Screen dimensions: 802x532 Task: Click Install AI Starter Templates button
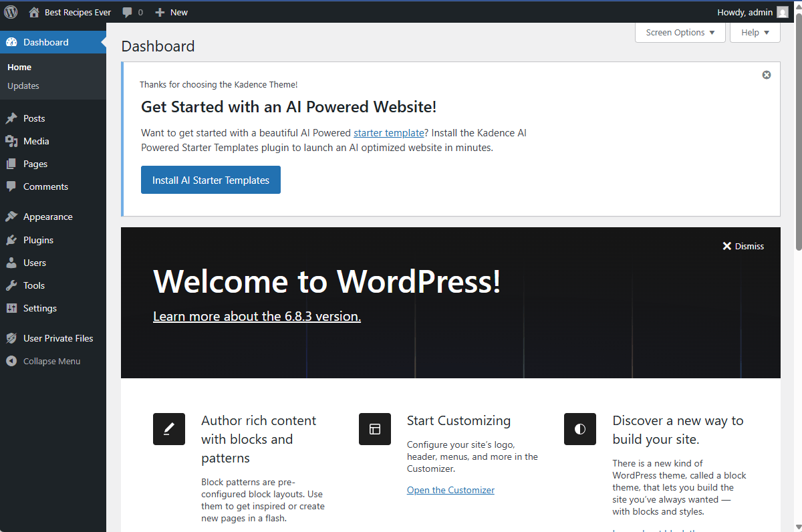click(x=211, y=180)
